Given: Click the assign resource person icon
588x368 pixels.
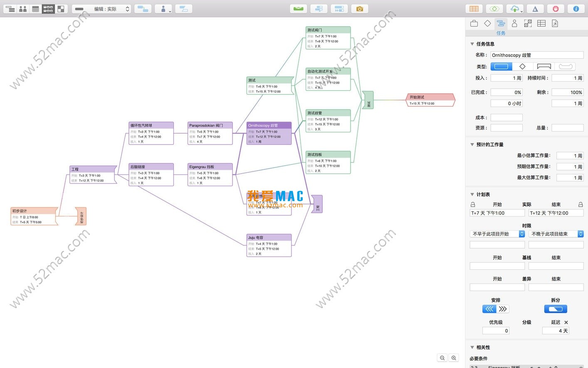Looking at the screenshot, I should click(x=163, y=9).
